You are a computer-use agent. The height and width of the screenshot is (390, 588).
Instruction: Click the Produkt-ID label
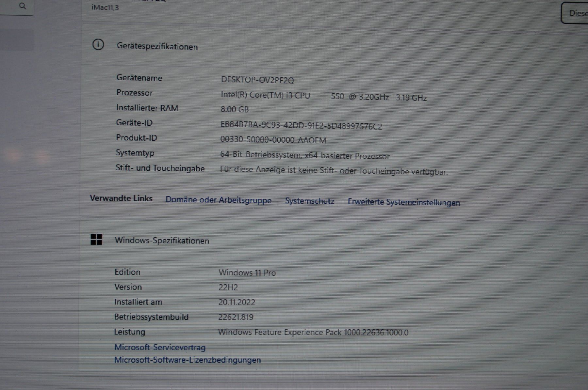pos(137,138)
